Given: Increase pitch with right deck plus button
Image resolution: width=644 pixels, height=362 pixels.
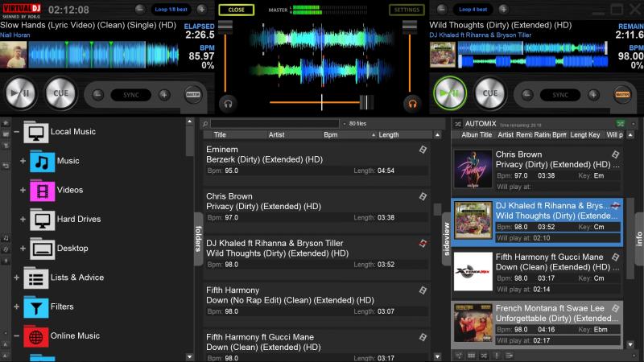Looking at the screenshot, I should [593, 95].
